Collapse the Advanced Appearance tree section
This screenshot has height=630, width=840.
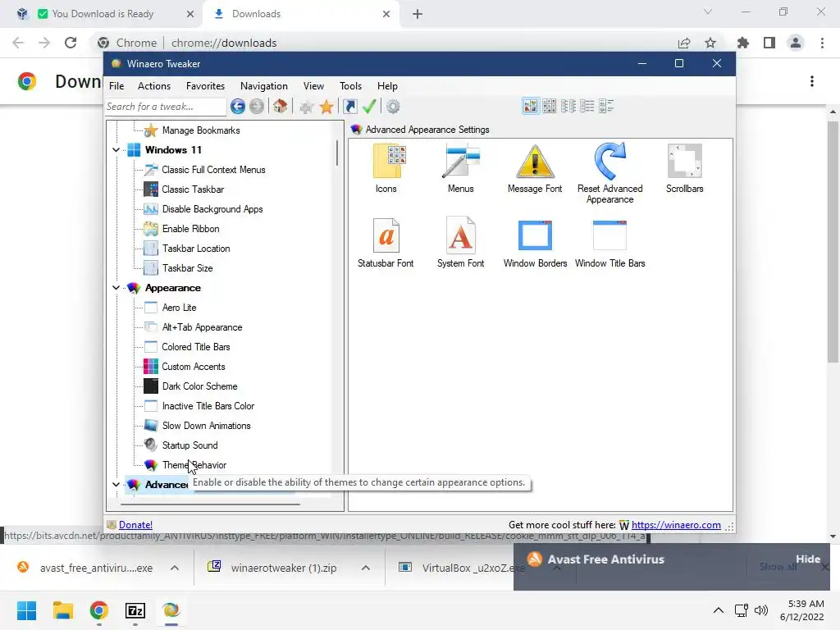point(116,484)
